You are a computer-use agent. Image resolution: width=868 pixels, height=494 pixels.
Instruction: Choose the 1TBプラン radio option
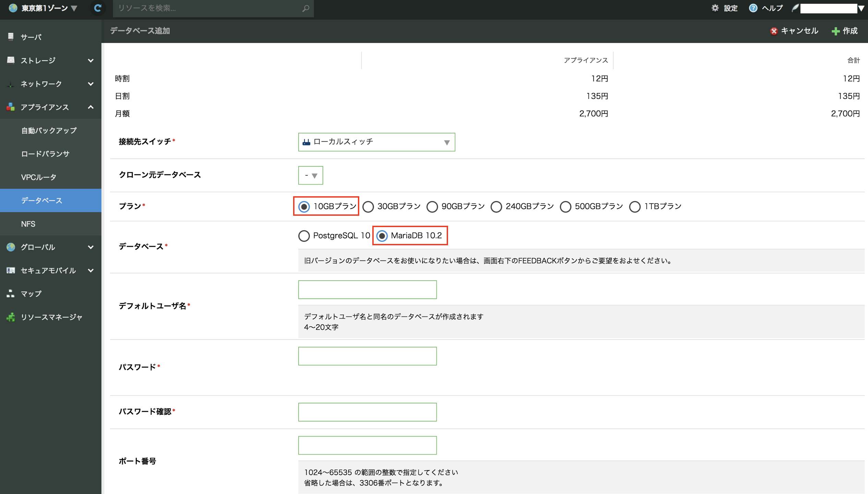point(635,207)
